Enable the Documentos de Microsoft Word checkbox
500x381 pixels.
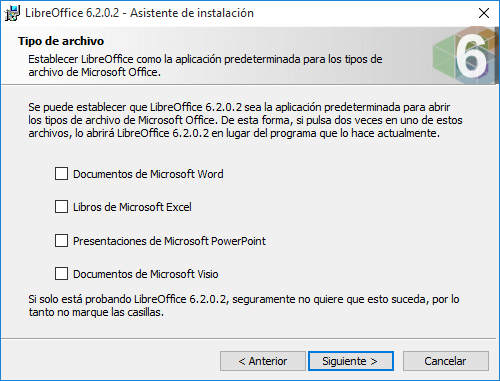point(61,174)
